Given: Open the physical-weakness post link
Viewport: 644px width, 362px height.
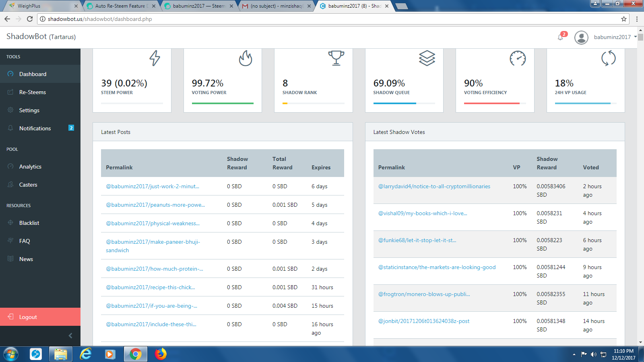Looking at the screenshot, I should pos(153,223).
